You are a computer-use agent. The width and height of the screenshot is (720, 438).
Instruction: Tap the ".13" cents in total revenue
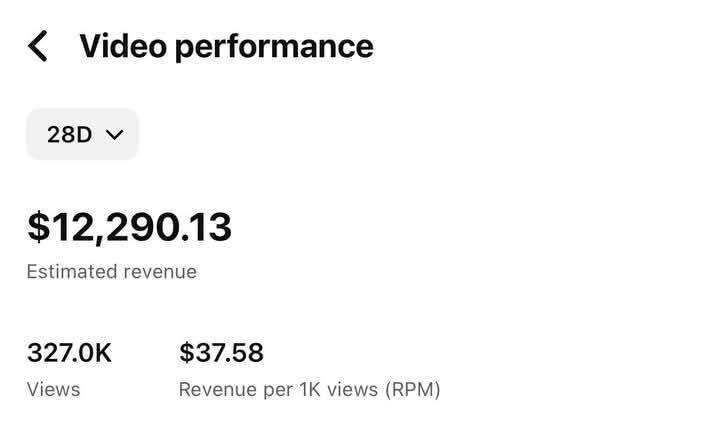(x=208, y=227)
